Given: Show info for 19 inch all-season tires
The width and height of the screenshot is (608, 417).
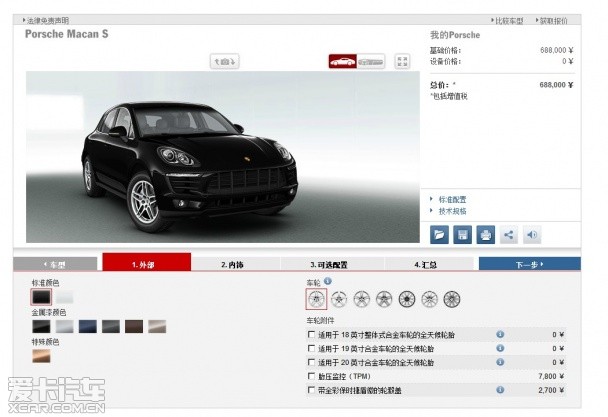Looking at the screenshot, I should [500, 348].
